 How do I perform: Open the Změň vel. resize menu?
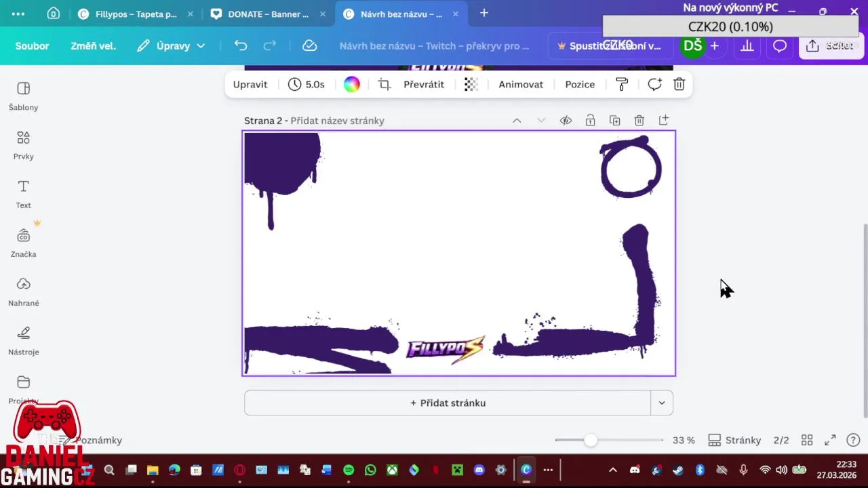pyautogui.click(x=93, y=45)
